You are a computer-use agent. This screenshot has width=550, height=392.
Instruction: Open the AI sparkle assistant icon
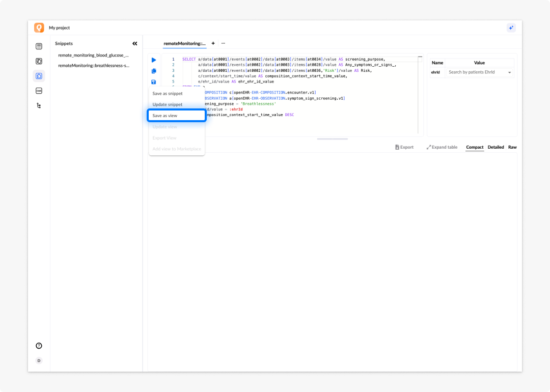(x=511, y=27)
